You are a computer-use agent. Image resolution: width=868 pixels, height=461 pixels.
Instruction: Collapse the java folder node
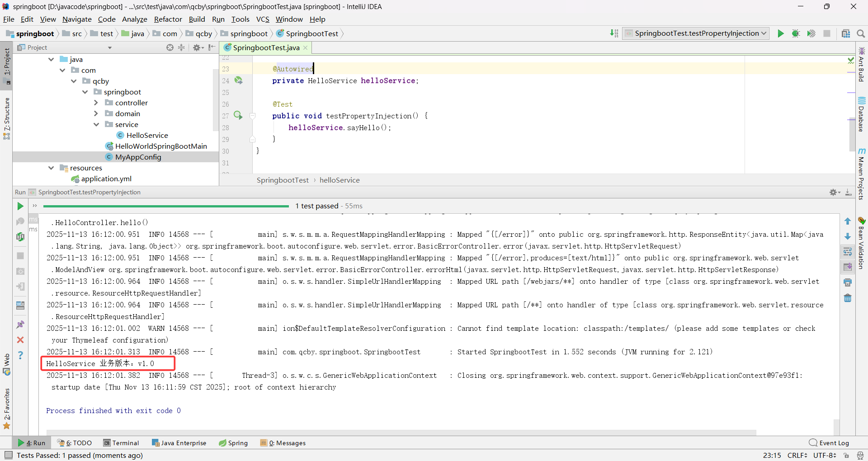coord(51,59)
